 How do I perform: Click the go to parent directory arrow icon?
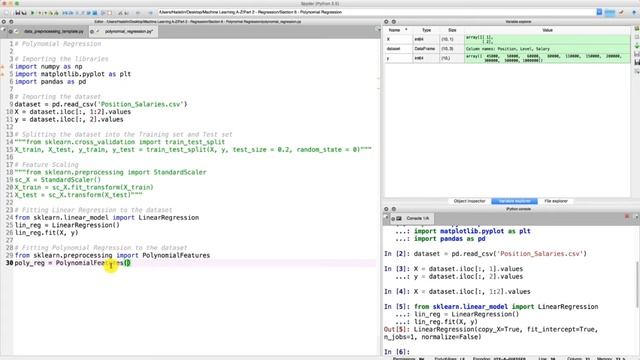(634, 12)
